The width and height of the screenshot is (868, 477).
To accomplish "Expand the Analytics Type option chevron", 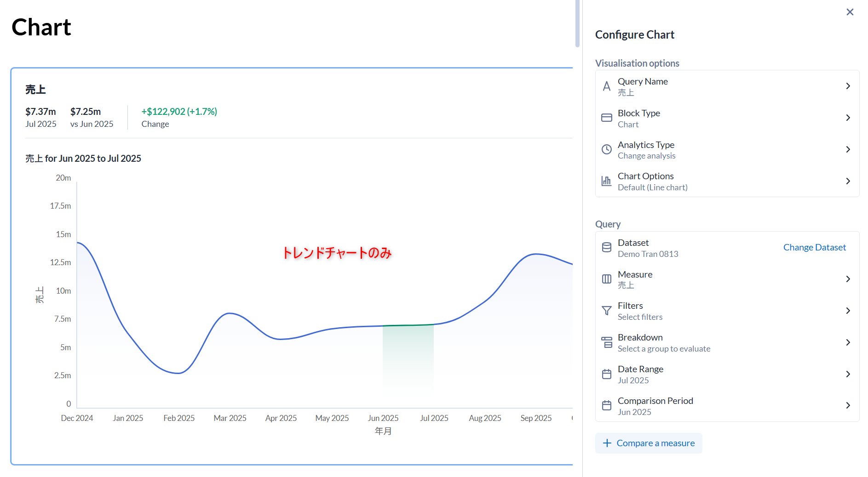I will (x=848, y=150).
